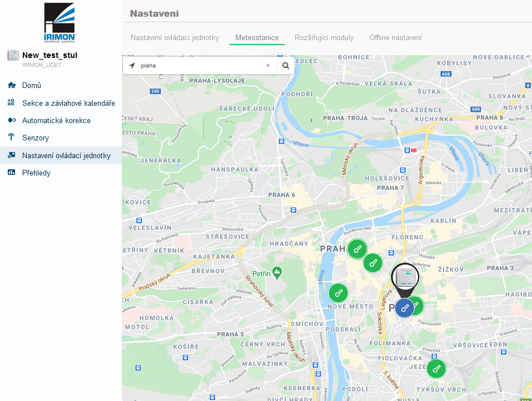Click the Automatické korekce toggle-shaped icon
The height and width of the screenshot is (401, 532).
pos(11,120)
